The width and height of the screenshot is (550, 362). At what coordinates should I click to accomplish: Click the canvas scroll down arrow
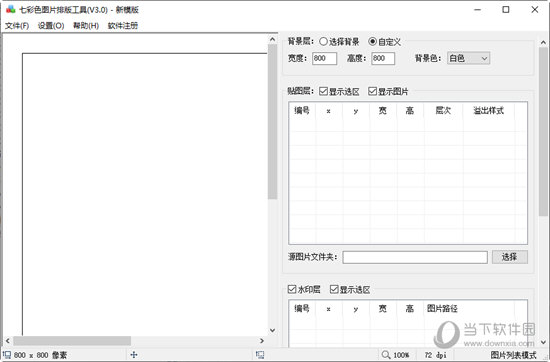(x=273, y=330)
